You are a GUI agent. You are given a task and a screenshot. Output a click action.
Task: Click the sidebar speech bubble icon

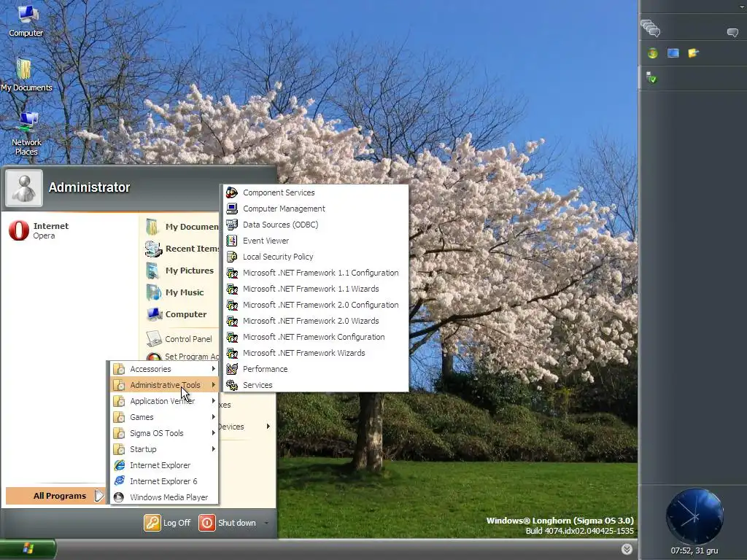pyautogui.click(x=732, y=32)
